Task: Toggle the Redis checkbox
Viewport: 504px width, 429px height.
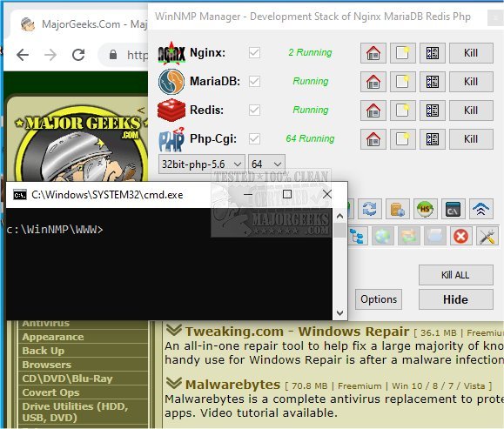Action: click(254, 110)
